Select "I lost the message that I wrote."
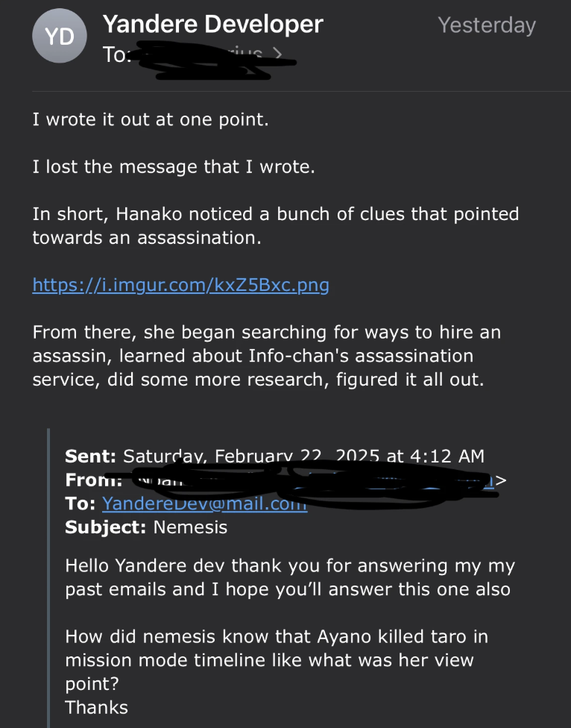Image resolution: width=571 pixels, height=728 pixels. [x=174, y=167]
